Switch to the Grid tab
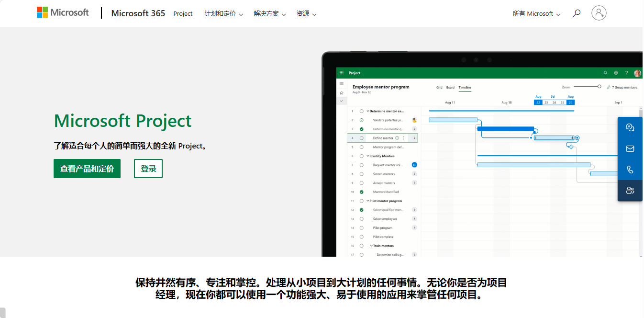 (439, 88)
